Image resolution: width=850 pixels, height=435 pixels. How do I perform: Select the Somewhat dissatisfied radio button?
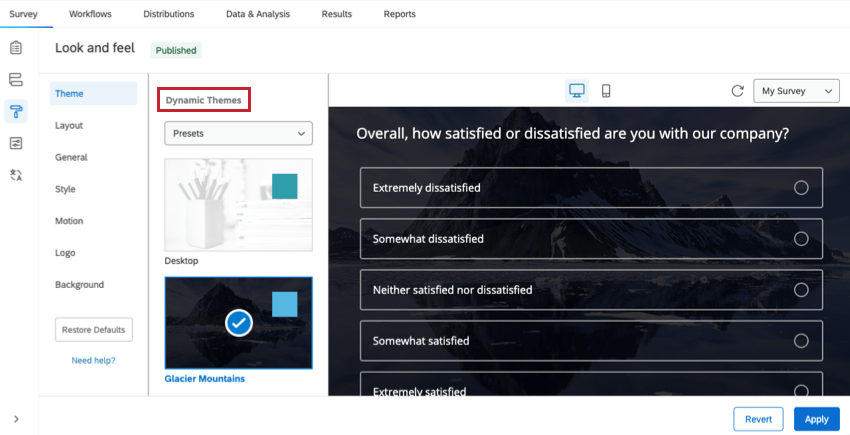tap(801, 239)
